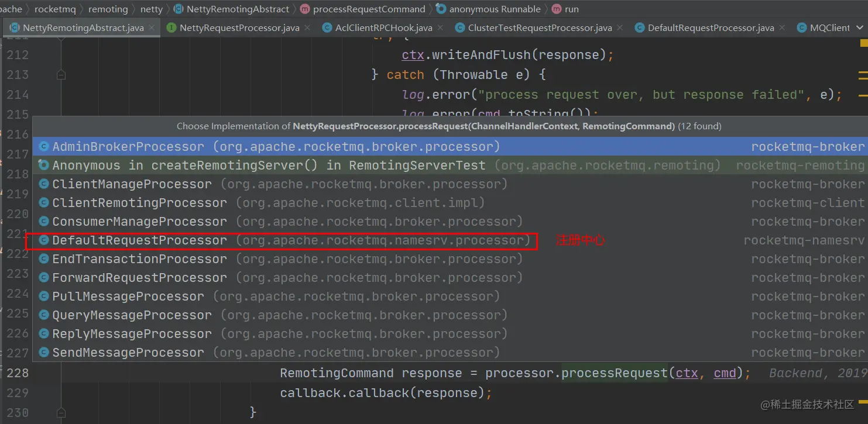
Task: Click SendMessageProcessor class icon
Action: (43, 352)
